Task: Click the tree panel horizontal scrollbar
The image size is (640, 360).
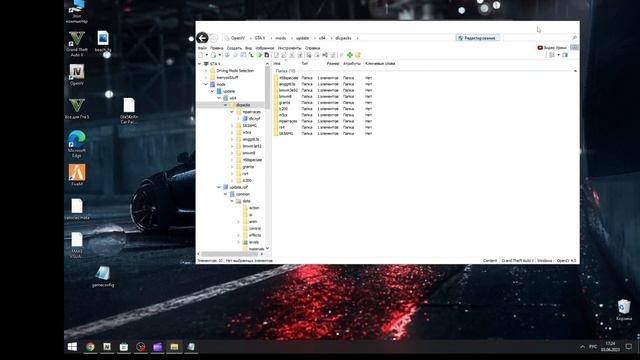Action: point(231,254)
